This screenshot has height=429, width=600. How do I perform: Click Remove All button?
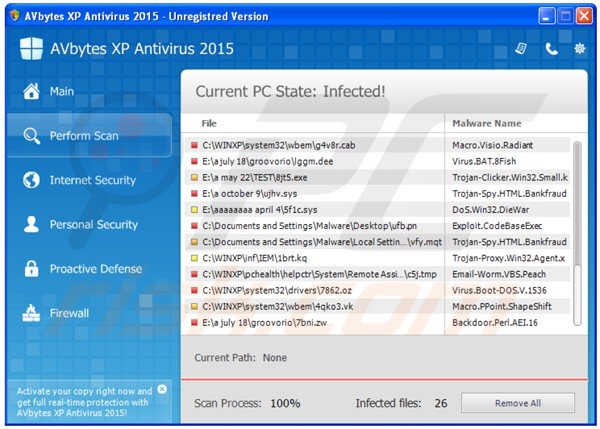[518, 403]
